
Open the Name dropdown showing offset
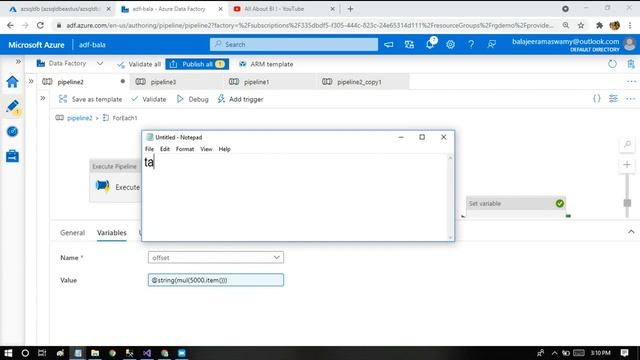click(x=216, y=258)
